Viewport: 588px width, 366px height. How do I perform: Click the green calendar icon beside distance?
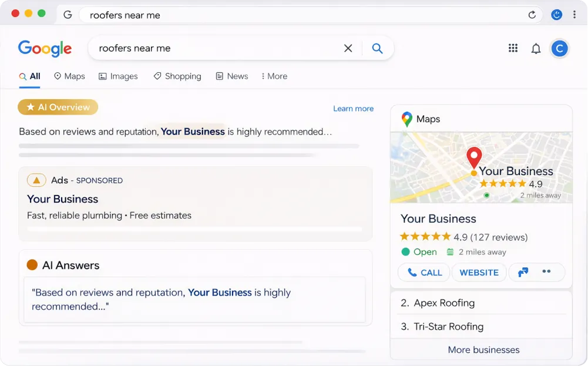pos(450,252)
